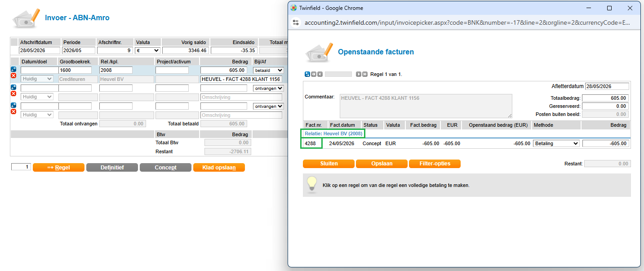
Task: Go to the next invoice page
Action: 359,74
